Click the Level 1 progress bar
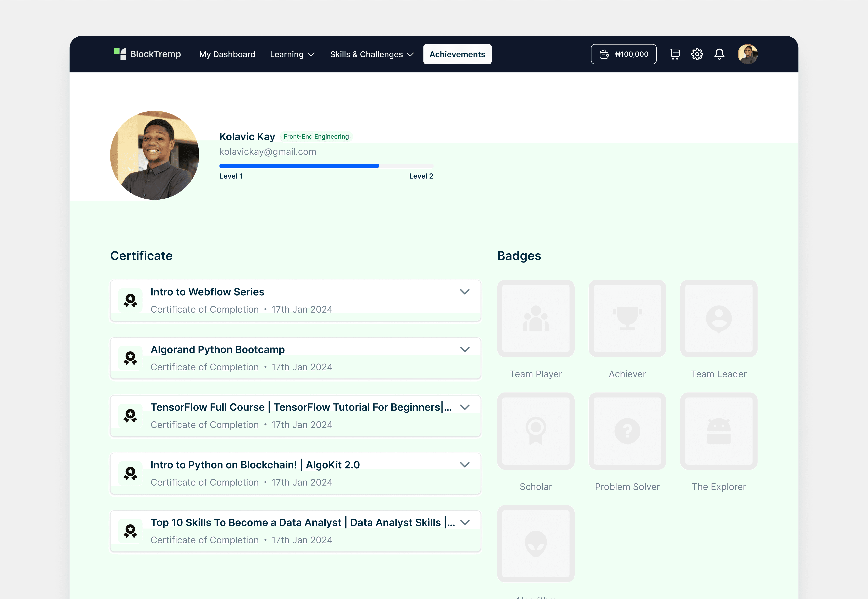Screen dimensions: 868x599 (299, 166)
